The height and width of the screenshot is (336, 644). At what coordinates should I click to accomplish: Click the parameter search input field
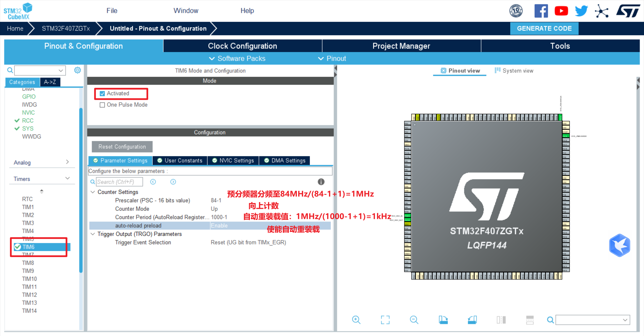click(119, 182)
